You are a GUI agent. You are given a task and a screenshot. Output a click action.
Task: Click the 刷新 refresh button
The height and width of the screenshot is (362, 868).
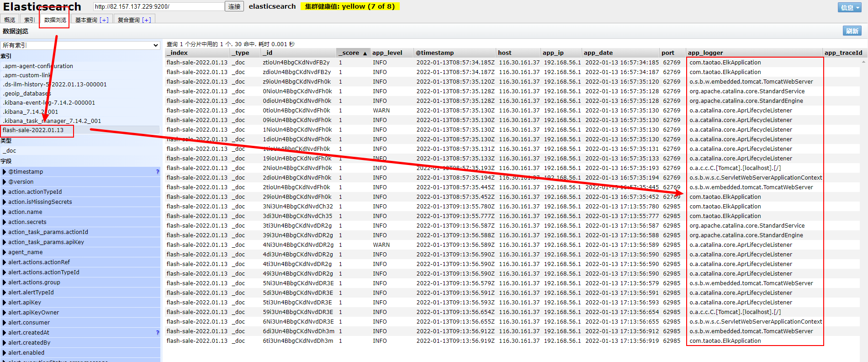click(852, 31)
